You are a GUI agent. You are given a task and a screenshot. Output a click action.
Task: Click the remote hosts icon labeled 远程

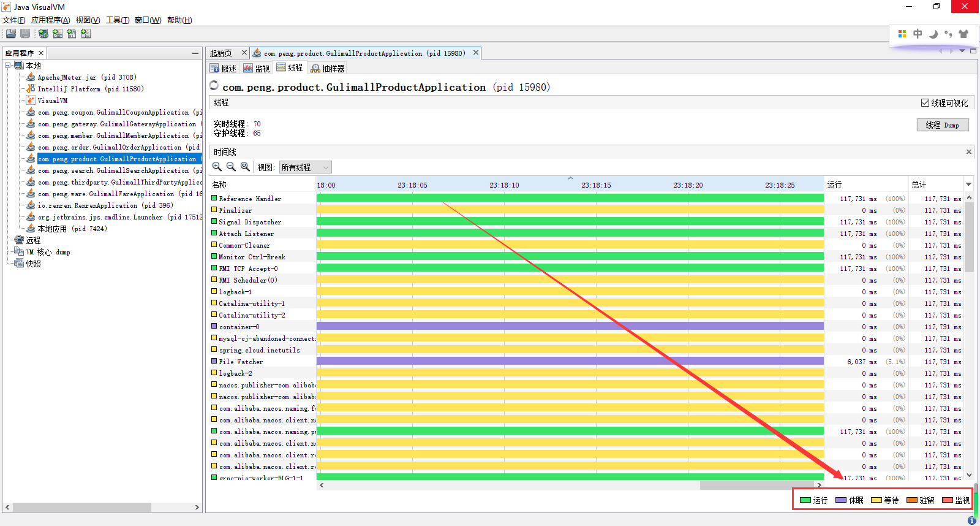pyautogui.click(x=19, y=240)
